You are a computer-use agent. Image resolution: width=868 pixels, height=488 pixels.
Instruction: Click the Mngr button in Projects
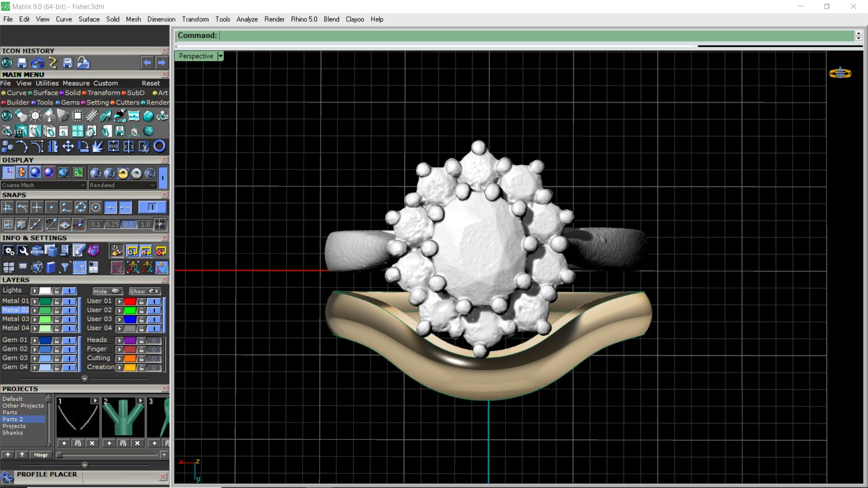coord(41,455)
